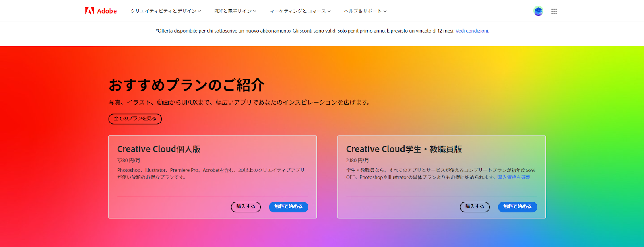This screenshot has width=644, height=247.
Task: Click 無料で始める for 学生・教職員版
Action: click(518, 207)
